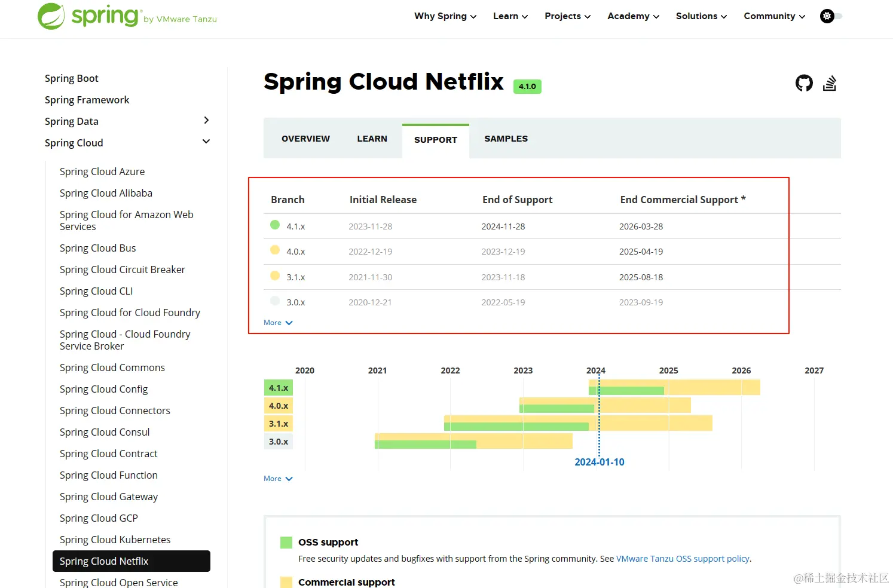Screen dimensions: 893x588
Task: Open the Spring Data sidebar entry
Action: 72,121
